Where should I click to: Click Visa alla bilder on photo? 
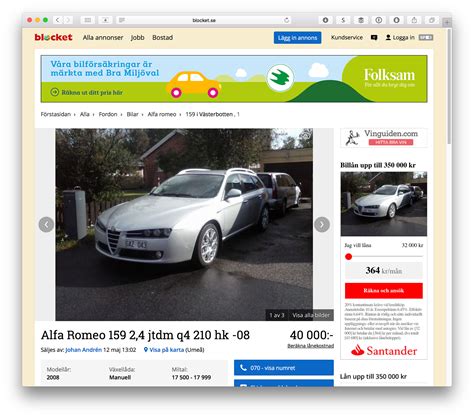tap(311, 315)
